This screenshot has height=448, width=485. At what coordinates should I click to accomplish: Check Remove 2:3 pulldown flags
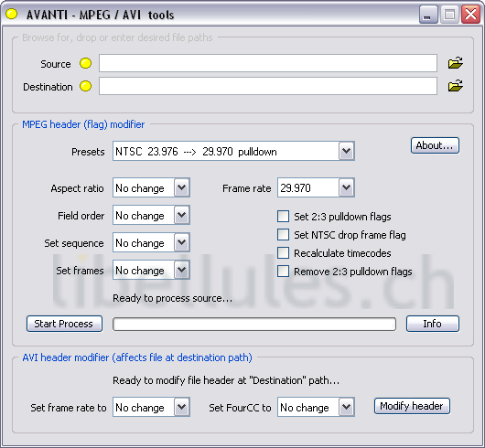point(284,272)
